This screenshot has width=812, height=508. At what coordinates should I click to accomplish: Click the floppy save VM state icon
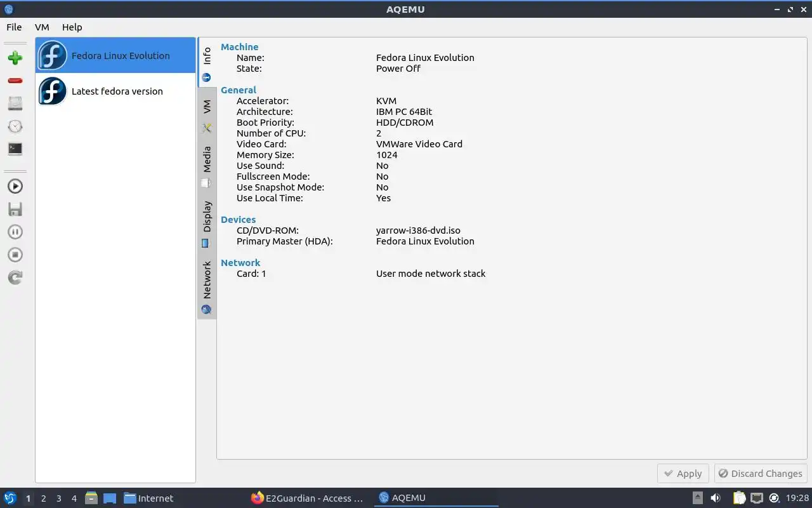(15, 209)
